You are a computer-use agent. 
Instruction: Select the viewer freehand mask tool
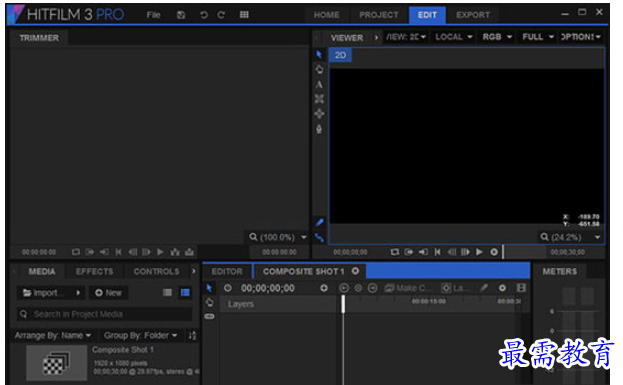pyautogui.click(x=319, y=129)
